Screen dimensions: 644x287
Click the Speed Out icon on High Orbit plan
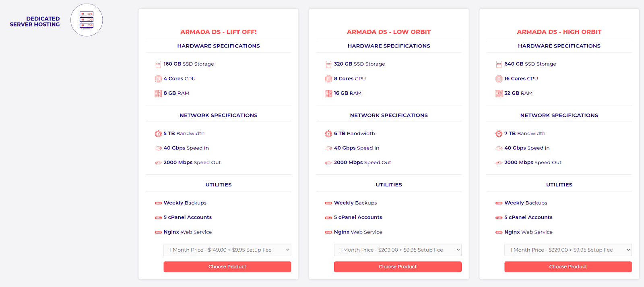click(499, 162)
